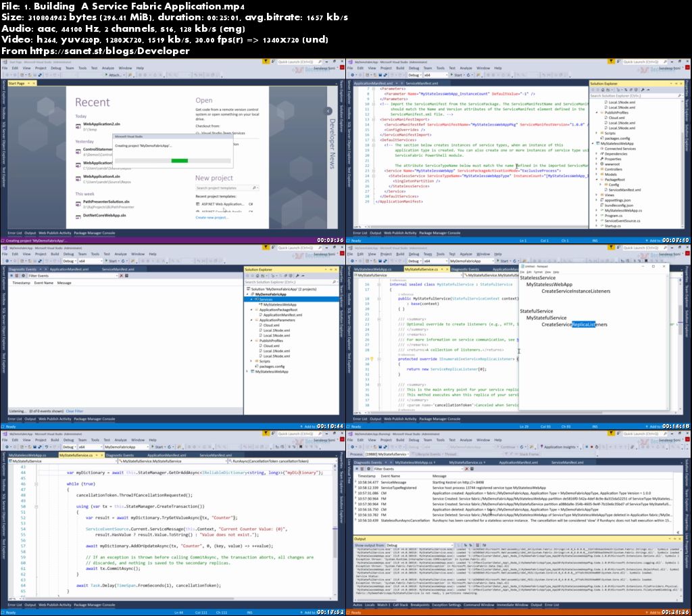Expand the Scripts folder in the 00:10:44 Solution Explorer
Viewport: 692px width, 616px height.
[251, 361]
